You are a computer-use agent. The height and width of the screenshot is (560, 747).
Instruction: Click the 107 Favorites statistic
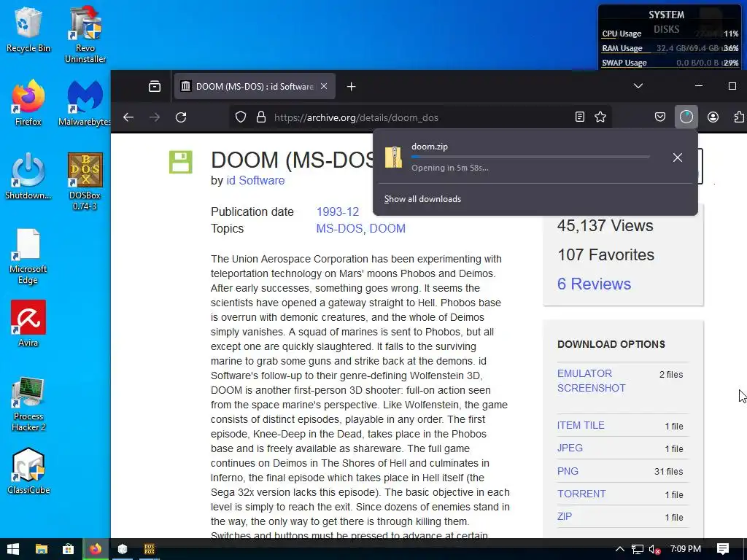click(606, 254)
